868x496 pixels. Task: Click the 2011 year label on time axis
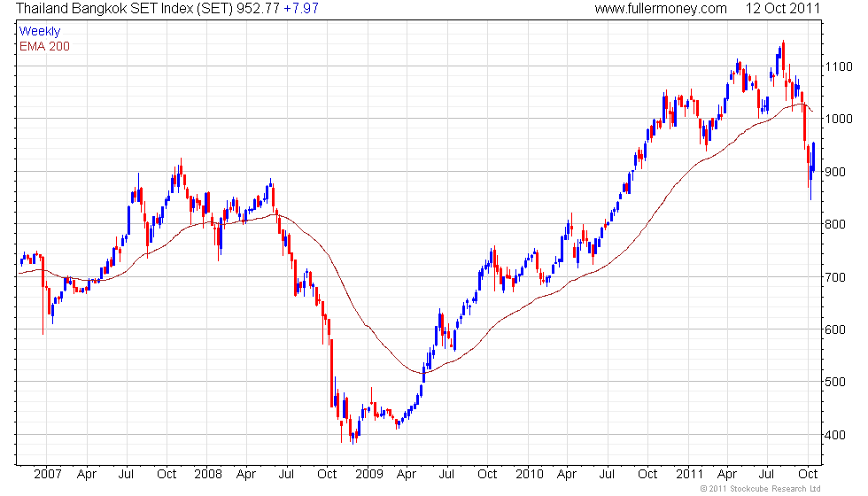click(x=690, y=475)
